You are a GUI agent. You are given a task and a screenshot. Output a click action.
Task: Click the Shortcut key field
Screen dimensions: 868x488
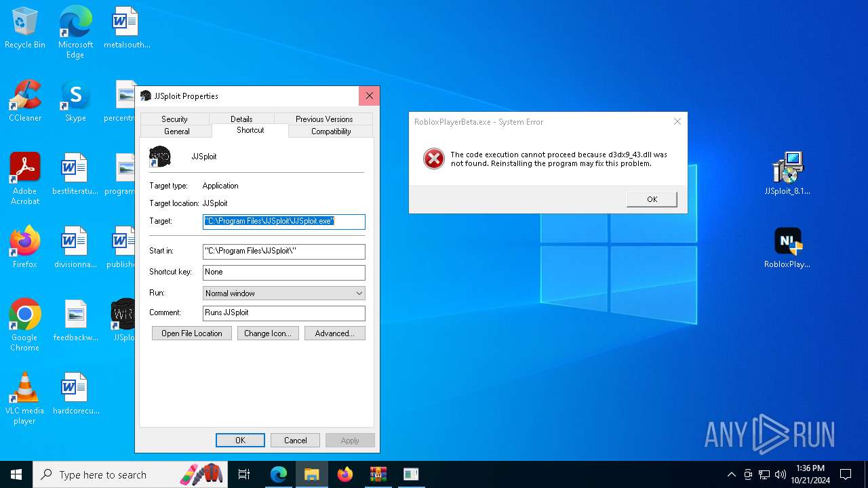(x=284, y=272)
